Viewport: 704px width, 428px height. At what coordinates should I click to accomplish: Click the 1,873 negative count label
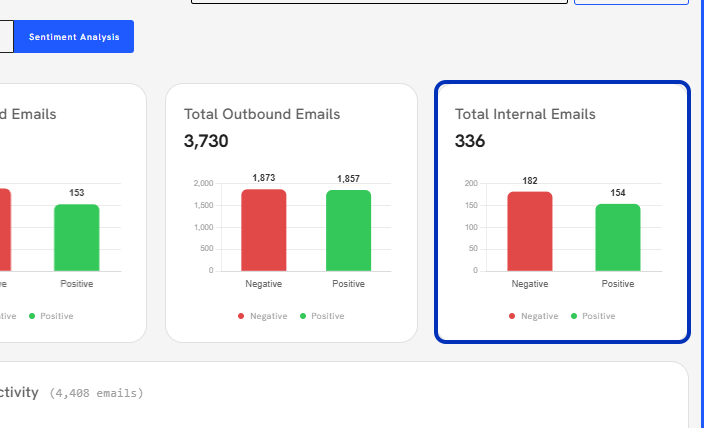264,178
